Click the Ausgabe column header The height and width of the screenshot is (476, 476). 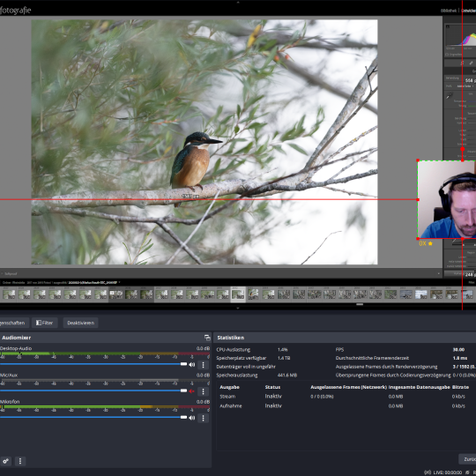pyautogui.click(x=229, y=387)
